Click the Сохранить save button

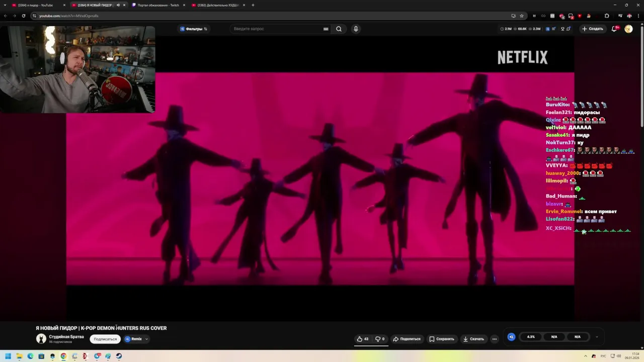(x=442, y=339)
